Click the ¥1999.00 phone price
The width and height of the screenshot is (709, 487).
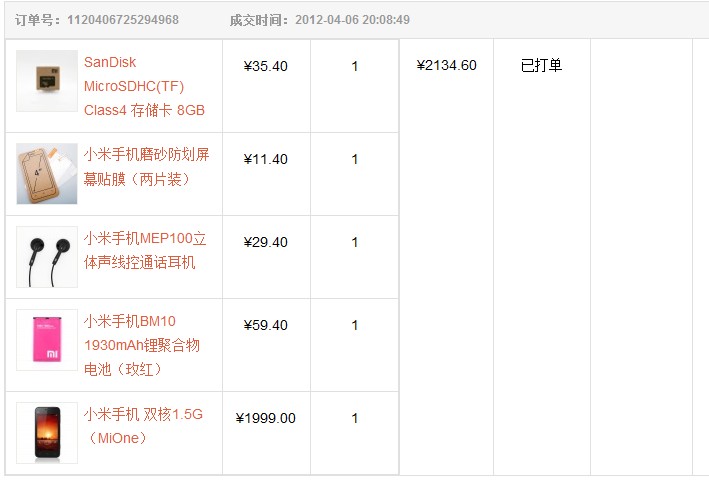pos(265,419)
